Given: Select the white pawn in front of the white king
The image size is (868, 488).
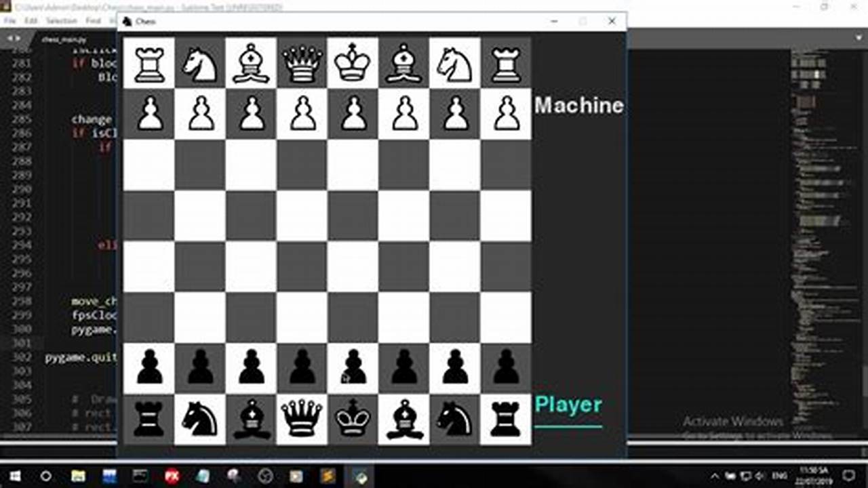Looking at the screenshot, I should tap(353, 113).
